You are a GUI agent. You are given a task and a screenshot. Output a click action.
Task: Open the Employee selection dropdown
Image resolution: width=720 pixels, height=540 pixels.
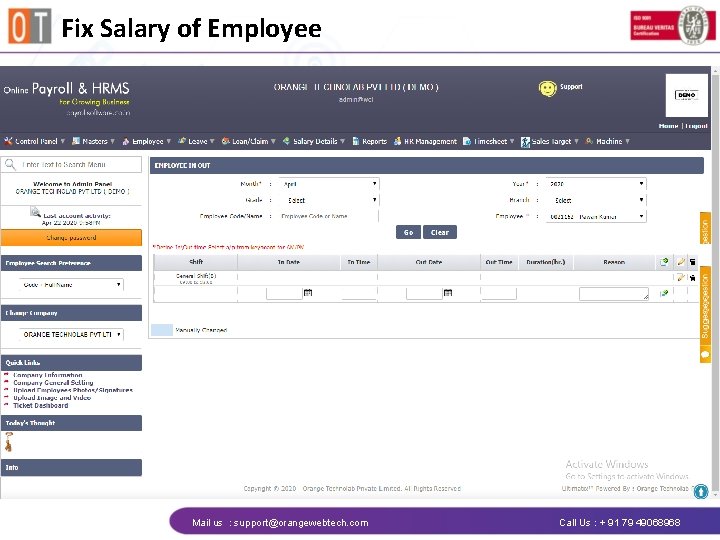pos(596,216)
